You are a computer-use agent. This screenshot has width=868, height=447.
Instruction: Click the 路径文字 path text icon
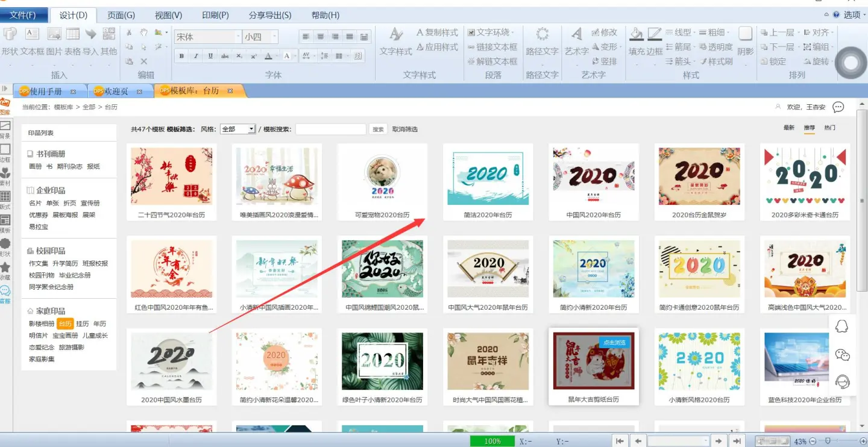coord(542,34)
